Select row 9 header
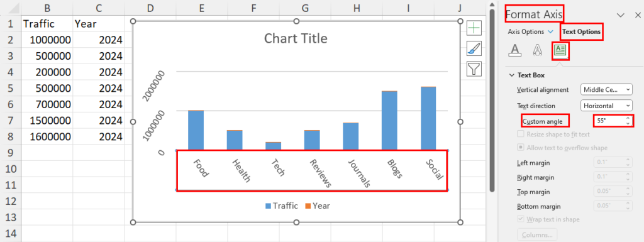The height and width of the screenshot is (242, 644). pyautogui.click(x=11, y=153)
